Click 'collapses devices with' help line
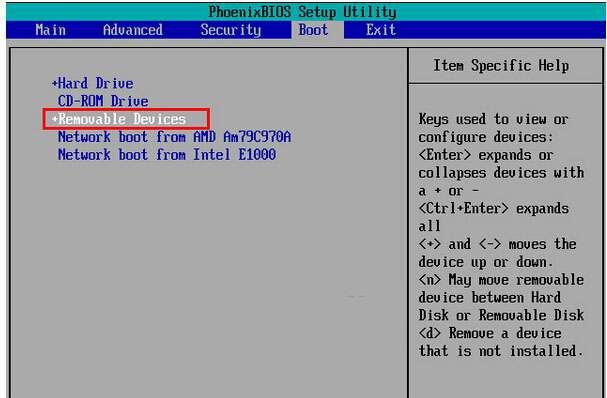This screenshot has width=607, height=398. pyautogui.click(x=501, y=173)
